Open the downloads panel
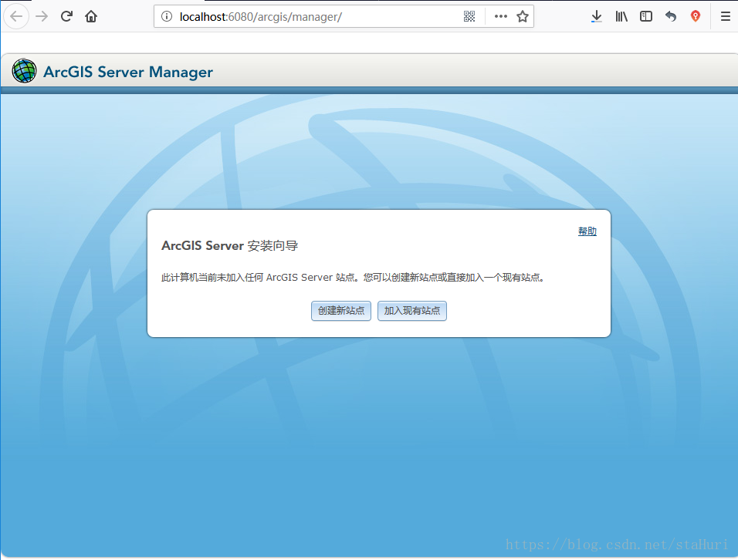Viewport: 738px width, 560px height. click(x=596, y=16)
